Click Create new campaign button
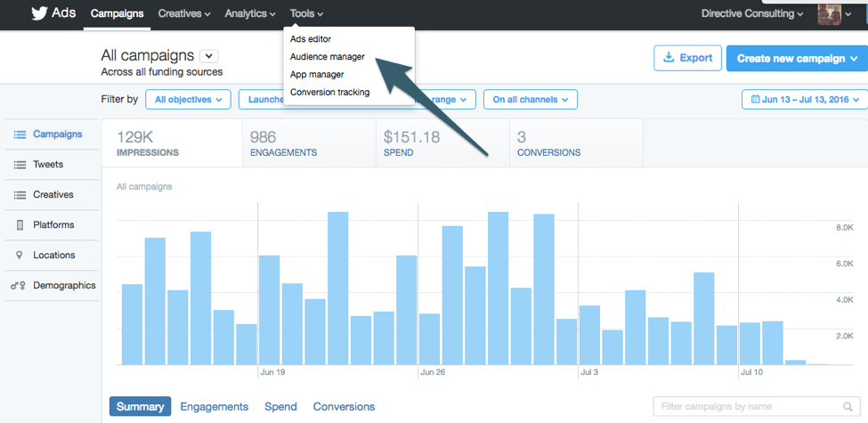Viewport: 868px width, 423px height. point(796,58)
